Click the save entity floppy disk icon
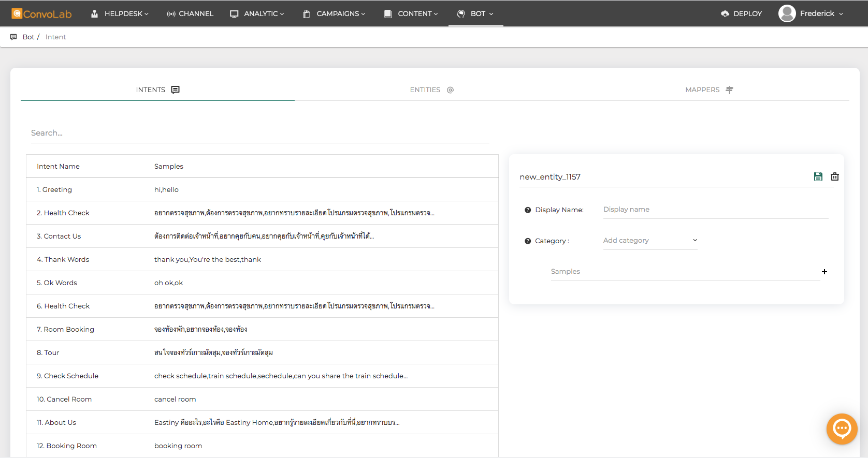Image resolution: width=868 pixels, height=458 pixels. (818, 176)
